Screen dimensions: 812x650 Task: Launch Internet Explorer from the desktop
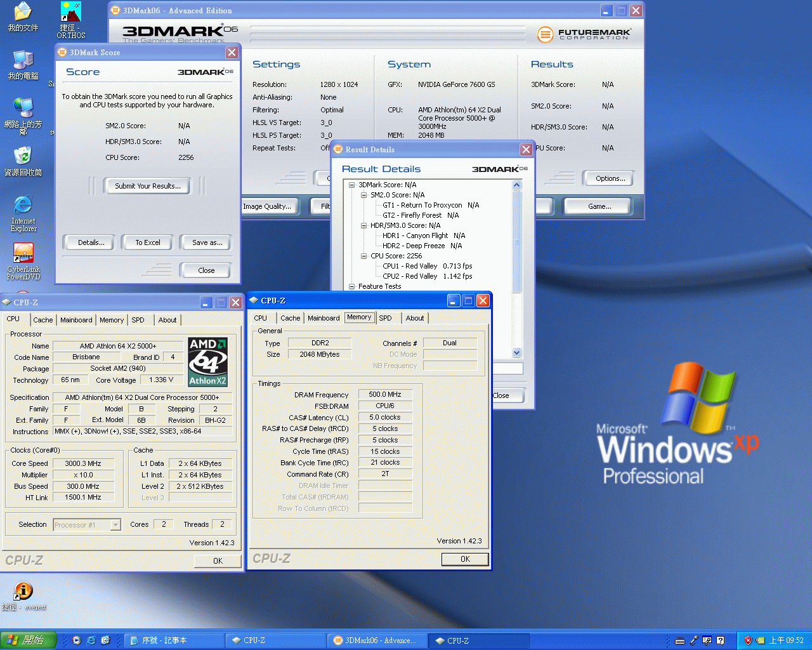23,214
